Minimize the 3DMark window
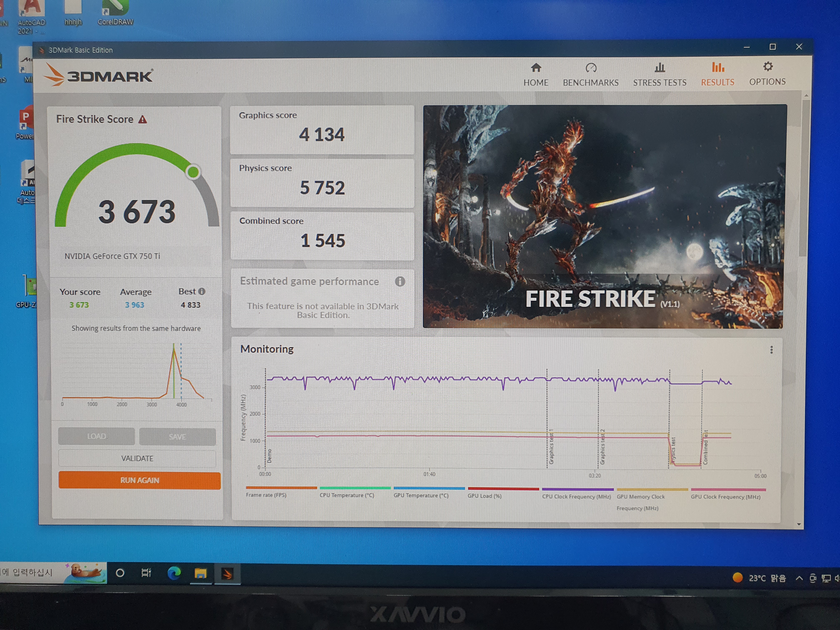 coord(747,47)
